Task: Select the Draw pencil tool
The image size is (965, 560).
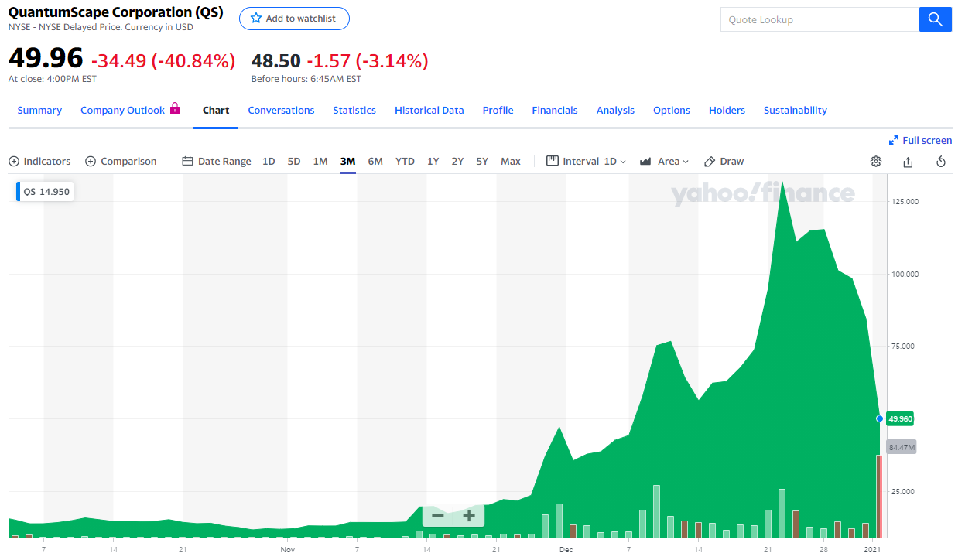Action: [x=724, y=162]
